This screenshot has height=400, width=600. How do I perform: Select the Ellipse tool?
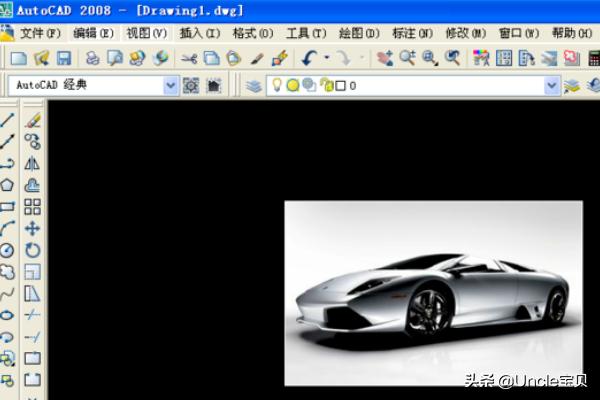pos(7,315)
